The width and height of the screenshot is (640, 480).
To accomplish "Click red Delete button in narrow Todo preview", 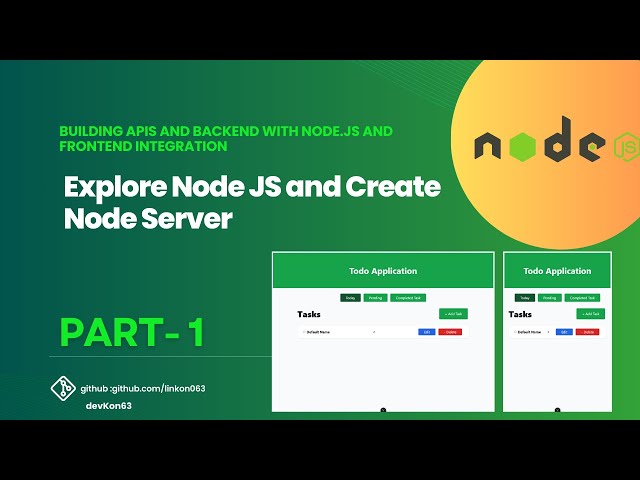I will point(588,332).
